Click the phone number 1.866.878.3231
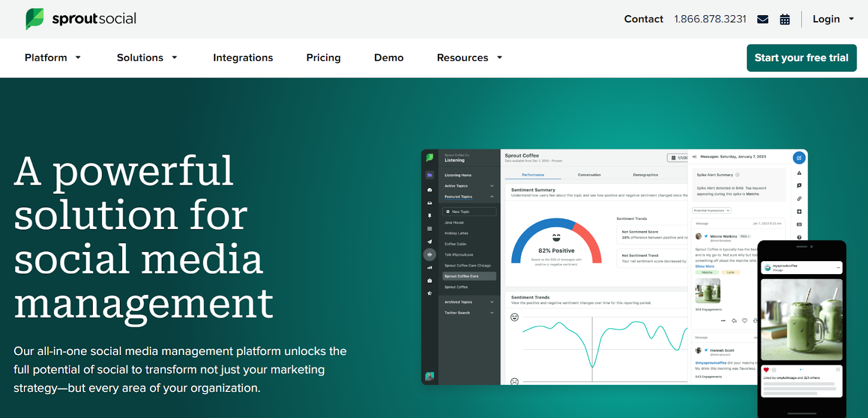The width and height of the screenshot is (868, 418). coord(710,19)
